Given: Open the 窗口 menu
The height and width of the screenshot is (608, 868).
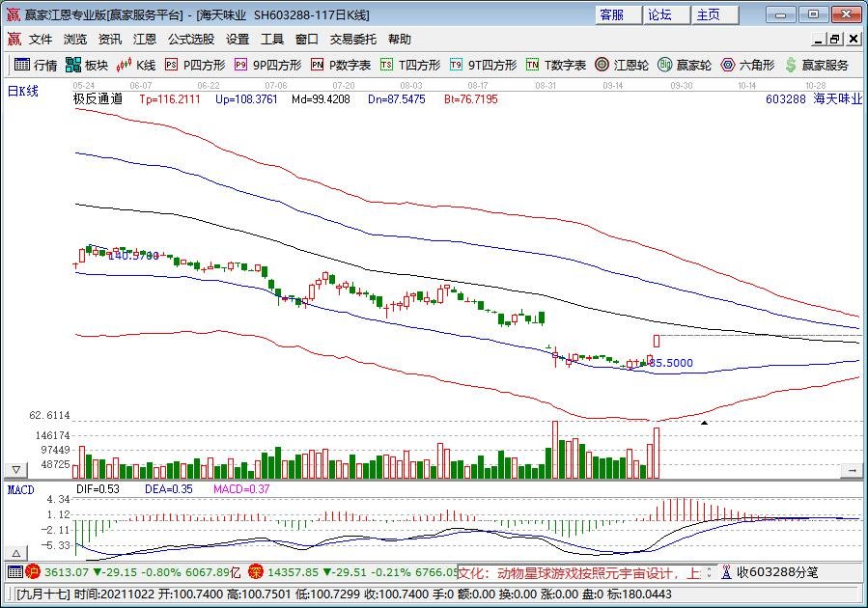Looking at the screenshot, I should pyautogui.click(x=307, y=40).
